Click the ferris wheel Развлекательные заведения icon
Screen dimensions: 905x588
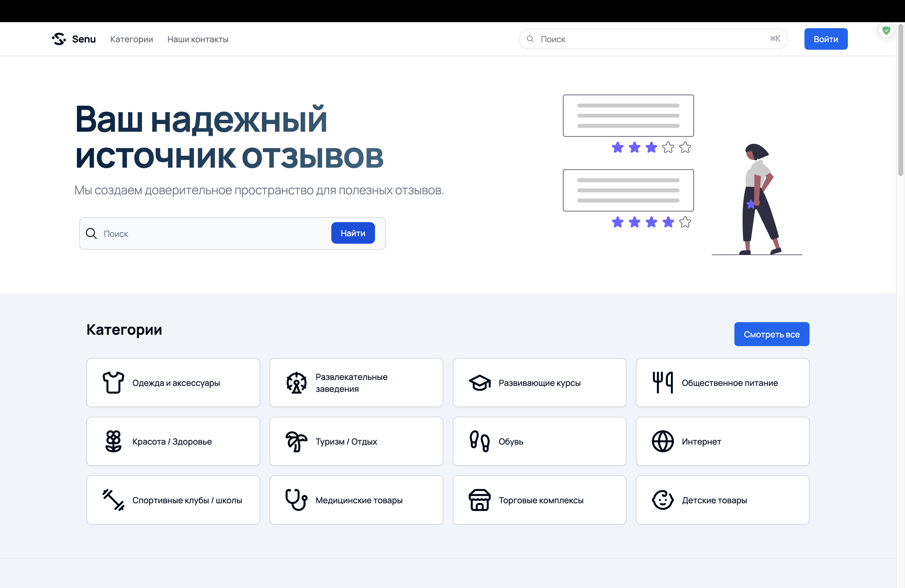click(296, 383)
